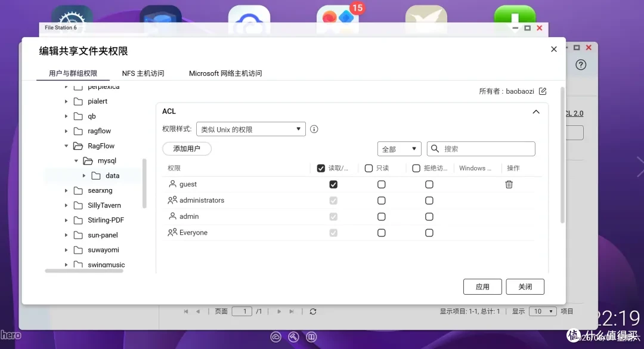644x349 pixels.
Task: Edit the owner baobaozi with the pencil icon
Action: click(x=543, y=91)
